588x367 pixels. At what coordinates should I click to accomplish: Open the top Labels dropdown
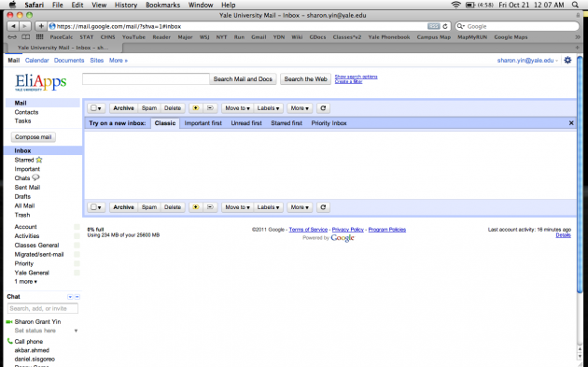pyautogui.click(x=268, y=108)
